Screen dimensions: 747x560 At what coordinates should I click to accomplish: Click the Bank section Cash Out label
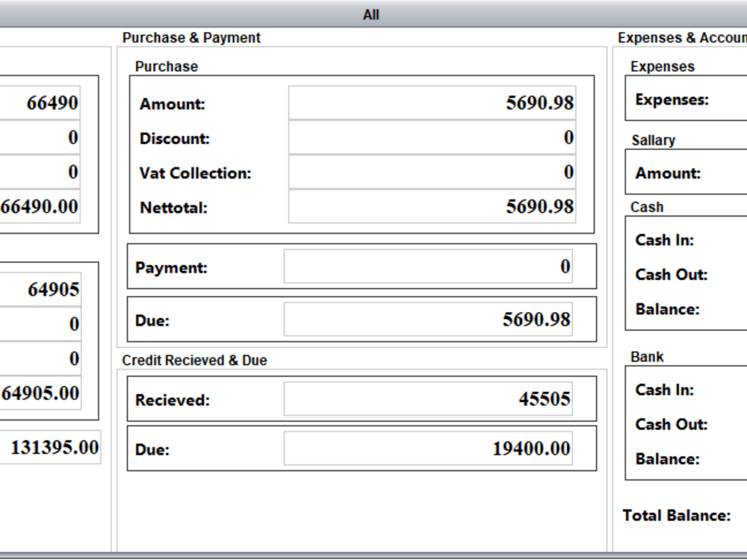672,424
